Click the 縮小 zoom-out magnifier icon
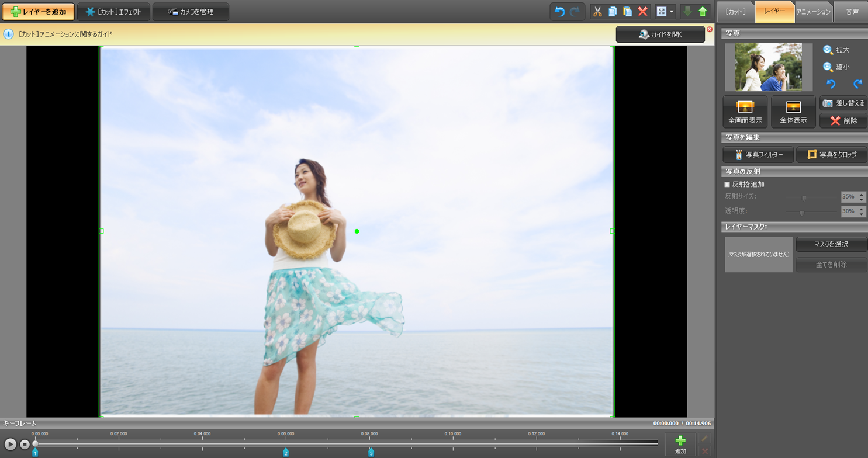This screenshot has width=868, height=458. point(828,67)
